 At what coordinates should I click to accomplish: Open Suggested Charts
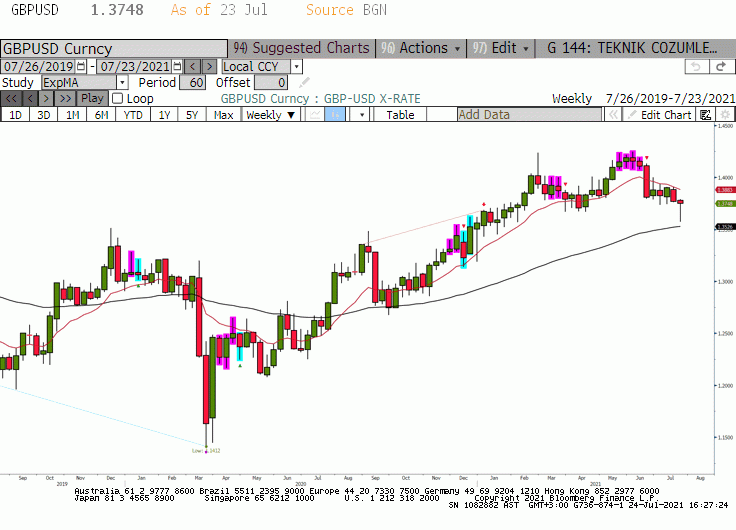pos(301,48)
